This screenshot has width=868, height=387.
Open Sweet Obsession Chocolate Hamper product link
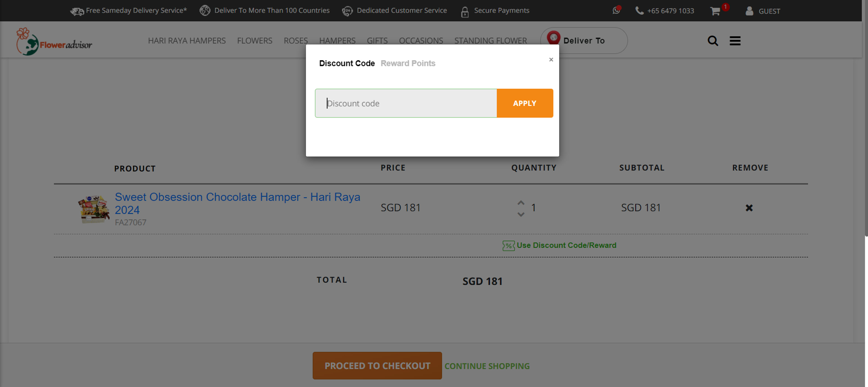tap(237, 203)
